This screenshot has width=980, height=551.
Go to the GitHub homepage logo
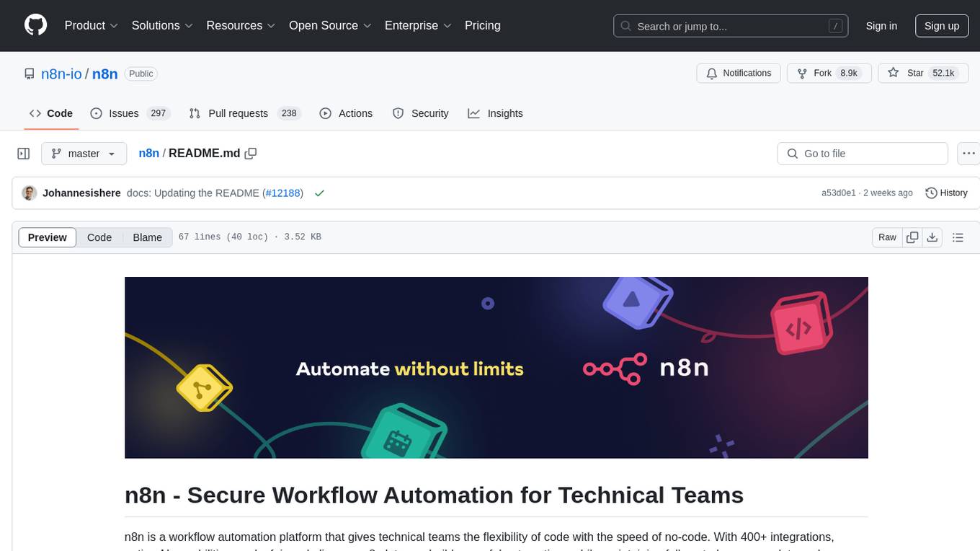pyautogui.click(x=36, y=25)
